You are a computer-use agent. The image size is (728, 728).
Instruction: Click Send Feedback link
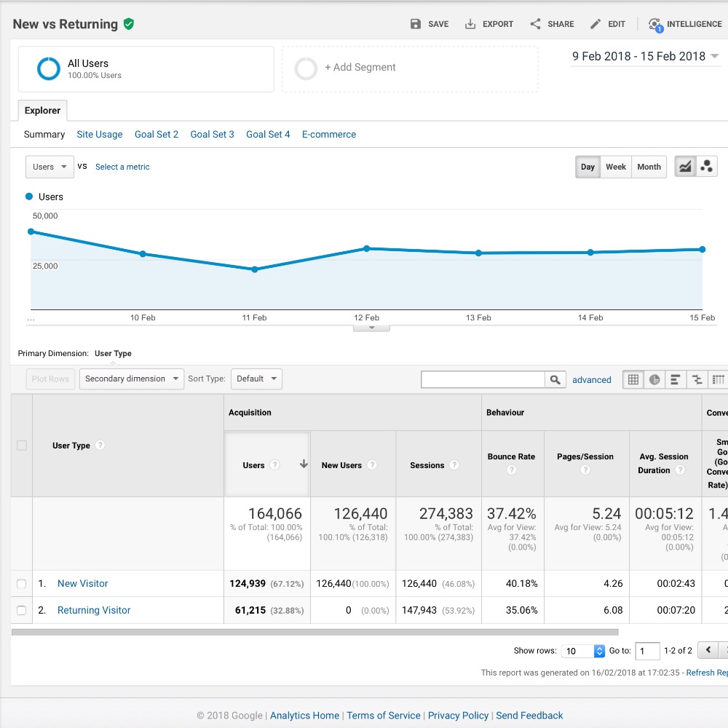pyautogui.click(x=529, y=716)
